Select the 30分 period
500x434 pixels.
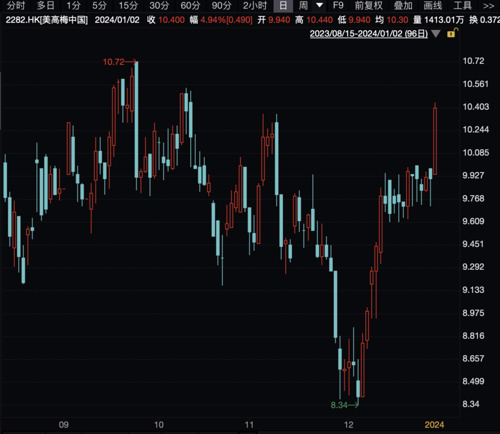(159, 6)
